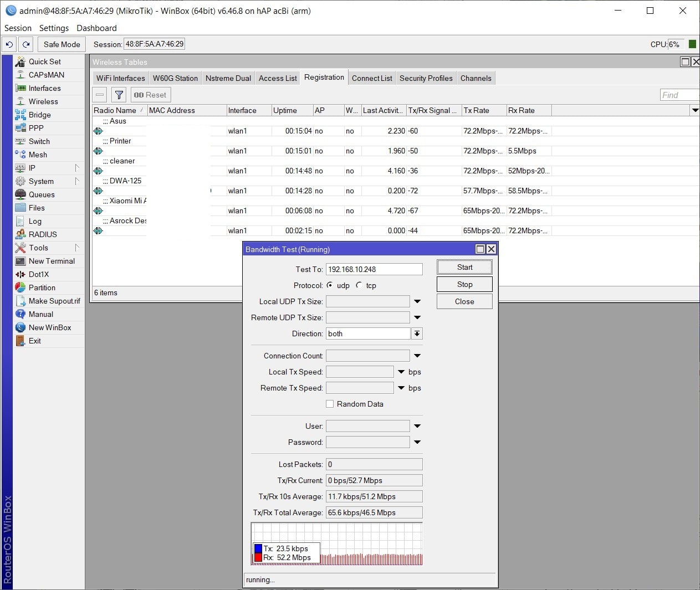Close the Bandwidth Test dialog with X
Image resolution: width=700 pixels, height=590 pixels.
[x=491, y=249]
